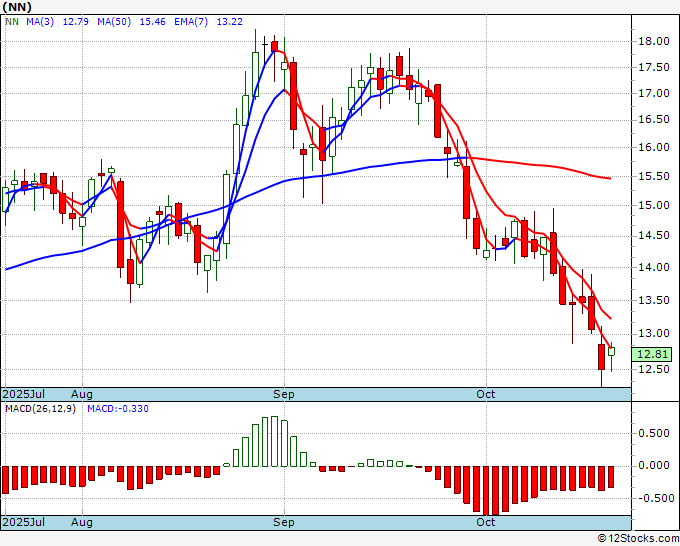The width and height of the screenshot is (680, 546).
Task: Select the EMA(7) legend label
Action: pyautogui.click(x=191, y=22)
